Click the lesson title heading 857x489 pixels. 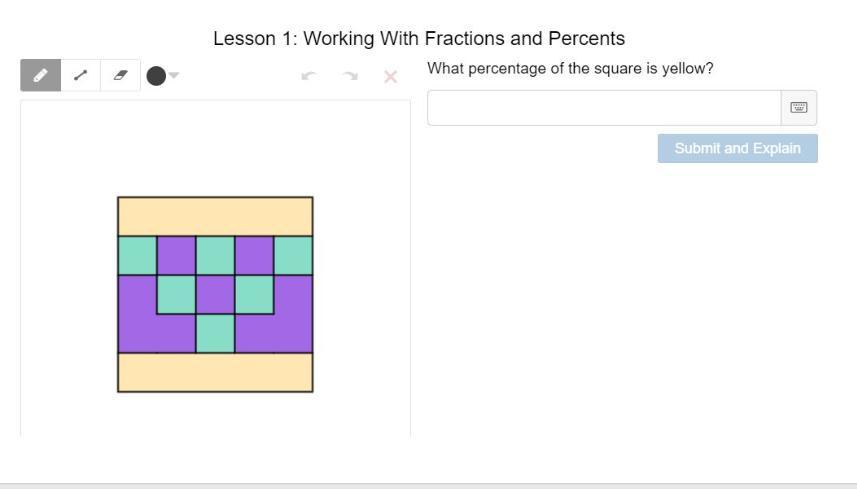coord(419,39)
